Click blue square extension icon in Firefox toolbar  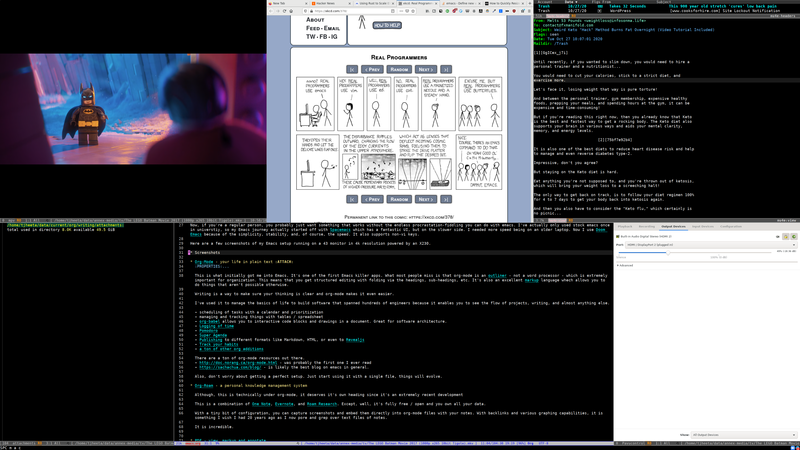point(501,11)
